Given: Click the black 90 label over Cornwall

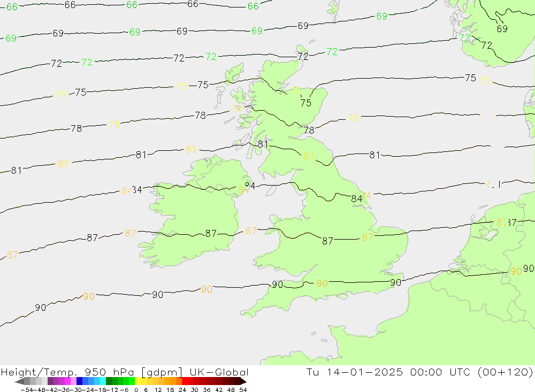Looking at the screenshot, I should click(x=277, y=285).
